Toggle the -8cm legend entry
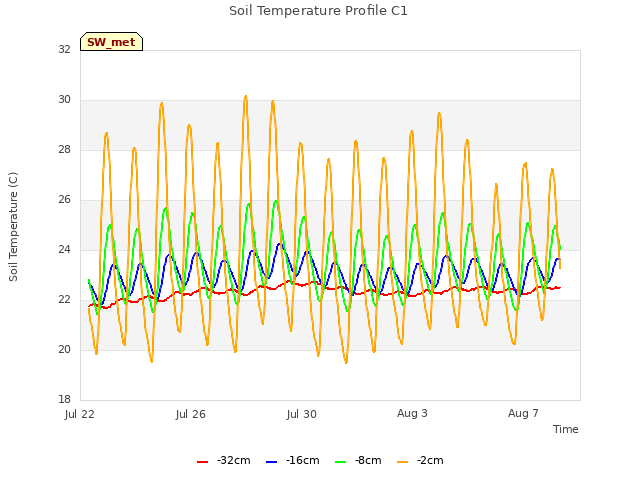 click(x=358, y=460)
